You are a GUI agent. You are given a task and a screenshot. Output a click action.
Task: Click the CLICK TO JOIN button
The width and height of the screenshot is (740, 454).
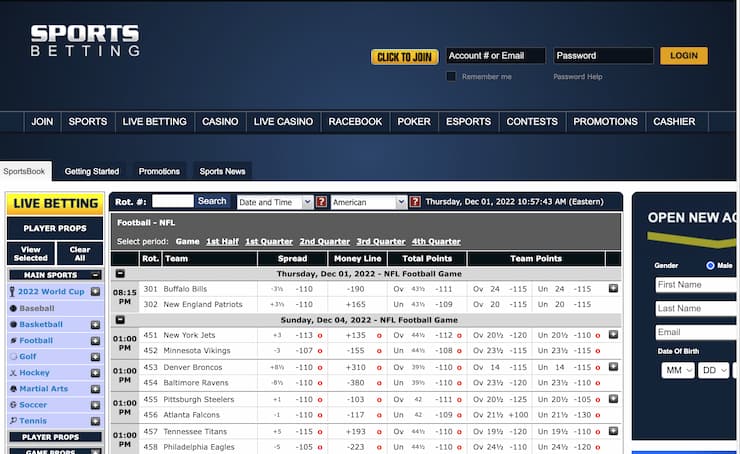[404, 57]
